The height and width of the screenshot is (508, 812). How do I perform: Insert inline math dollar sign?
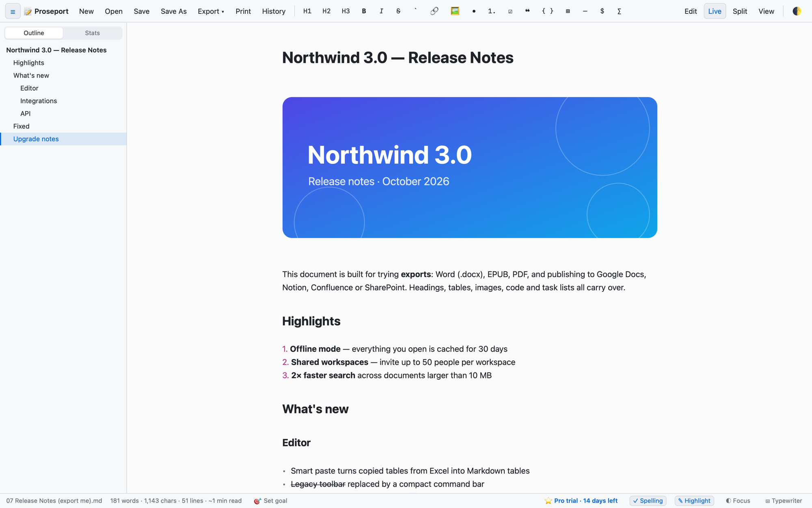[x=602, y=11]
